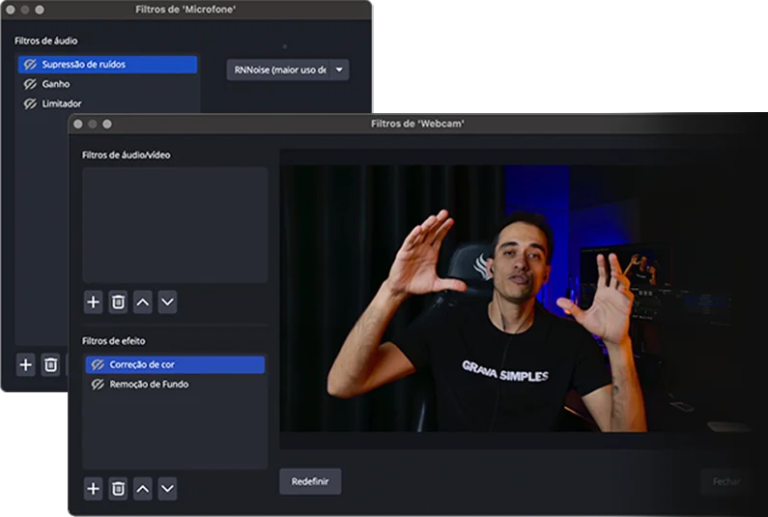Add a new effect filter with plus
The width and height of the screenshot is (768, 517).
click(93, 488)
